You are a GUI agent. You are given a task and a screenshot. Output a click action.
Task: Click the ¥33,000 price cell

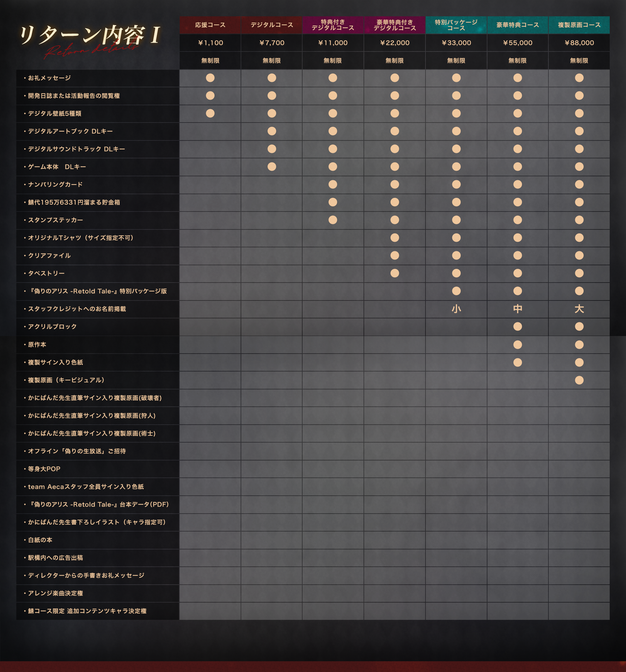point(456,43)
